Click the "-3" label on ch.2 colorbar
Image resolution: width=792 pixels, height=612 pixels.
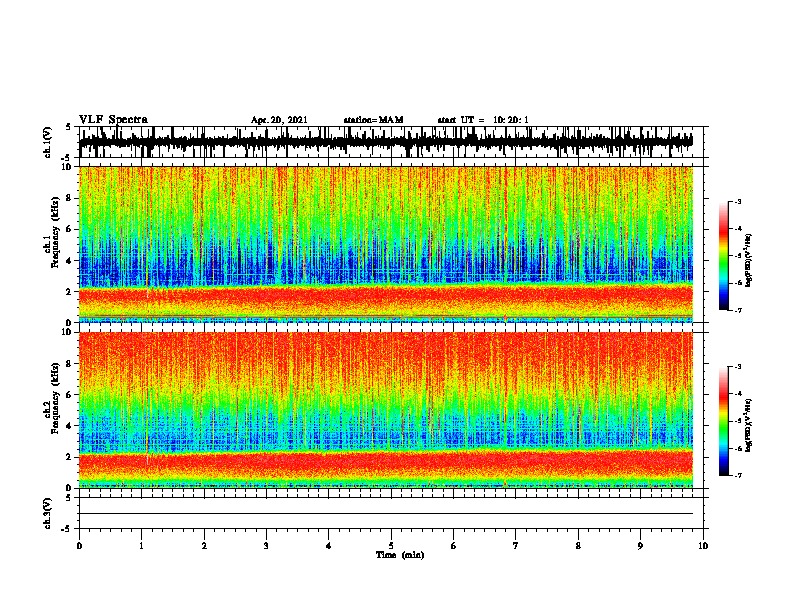737,367
